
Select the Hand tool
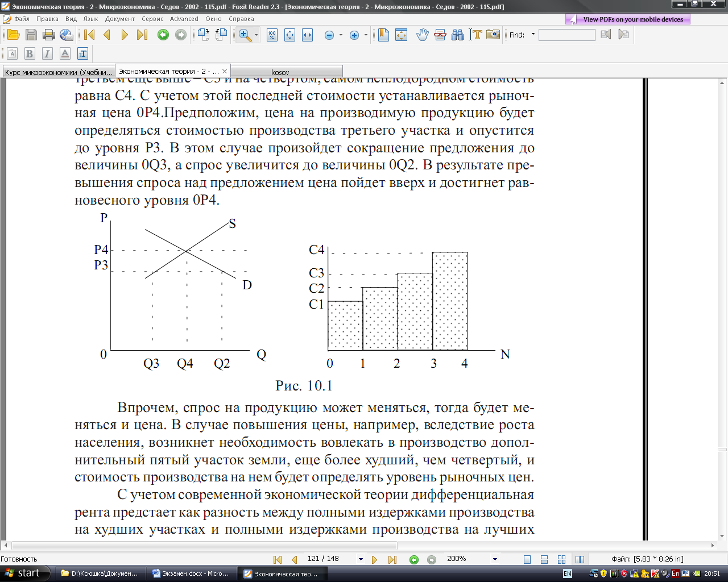coord(422,35)
